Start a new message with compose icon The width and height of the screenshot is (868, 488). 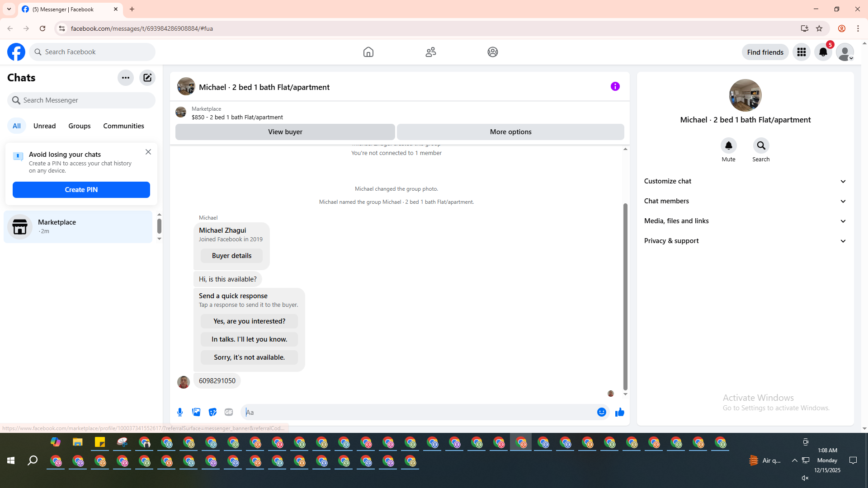147,78
